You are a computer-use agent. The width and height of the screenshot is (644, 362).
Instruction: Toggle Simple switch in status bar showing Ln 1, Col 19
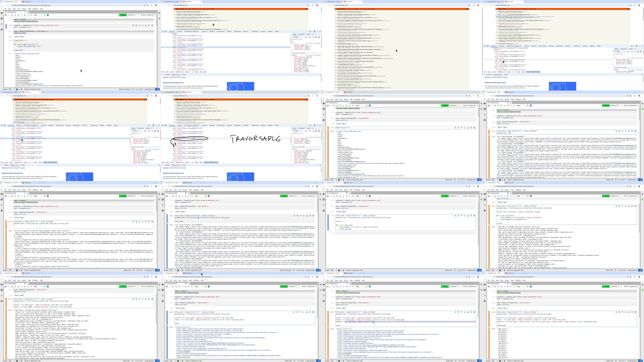click(x=331, y=180)
